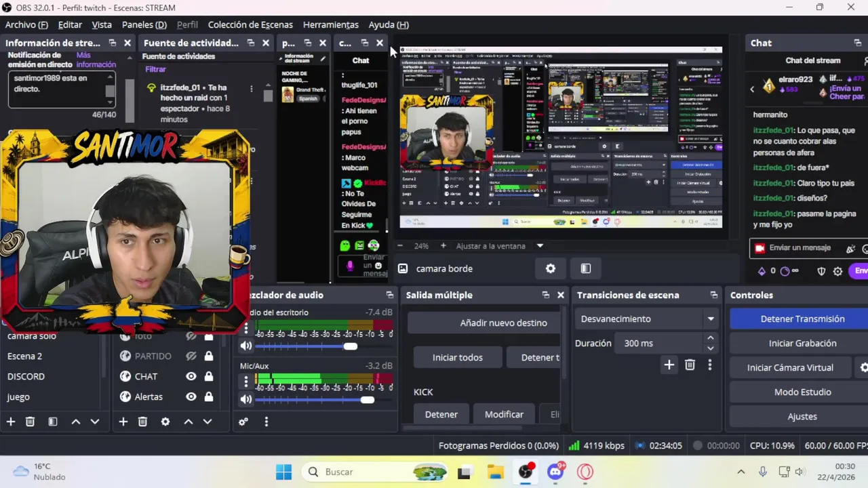Undock the Información de stream panel
Screen dimensions: 868x488
tap(113, 43)
